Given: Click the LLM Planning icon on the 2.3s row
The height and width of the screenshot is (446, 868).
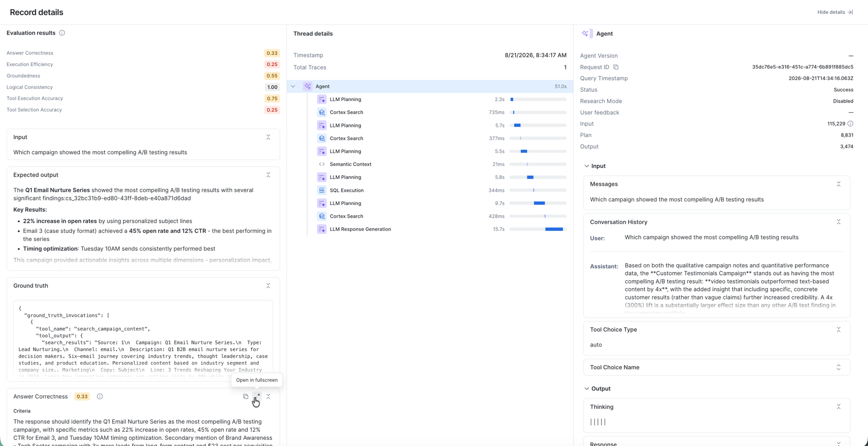Looking at the screenshot, I should click(322, 99).
